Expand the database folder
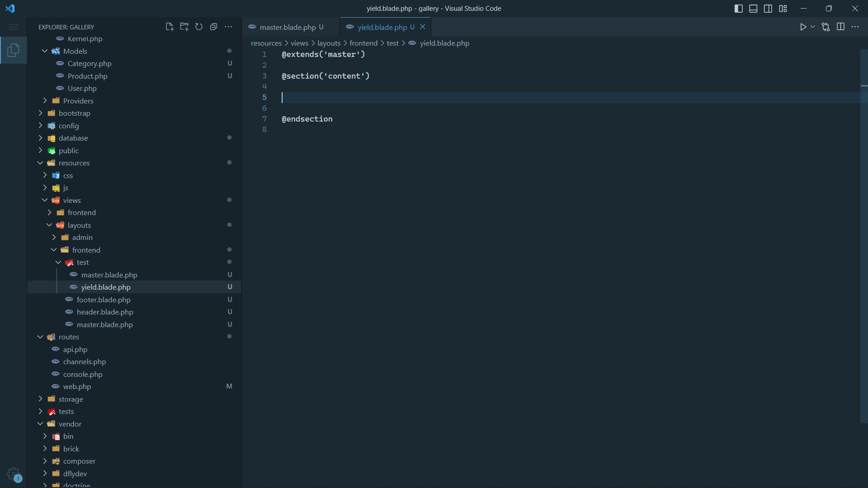Image resolution: width=868 pixels, height=488 pixels. 134,138
